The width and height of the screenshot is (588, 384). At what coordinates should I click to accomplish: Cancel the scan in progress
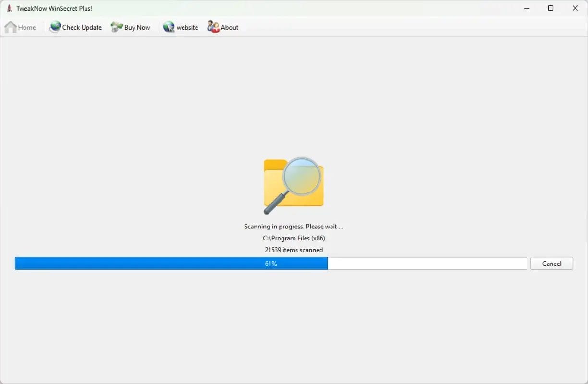551,264
